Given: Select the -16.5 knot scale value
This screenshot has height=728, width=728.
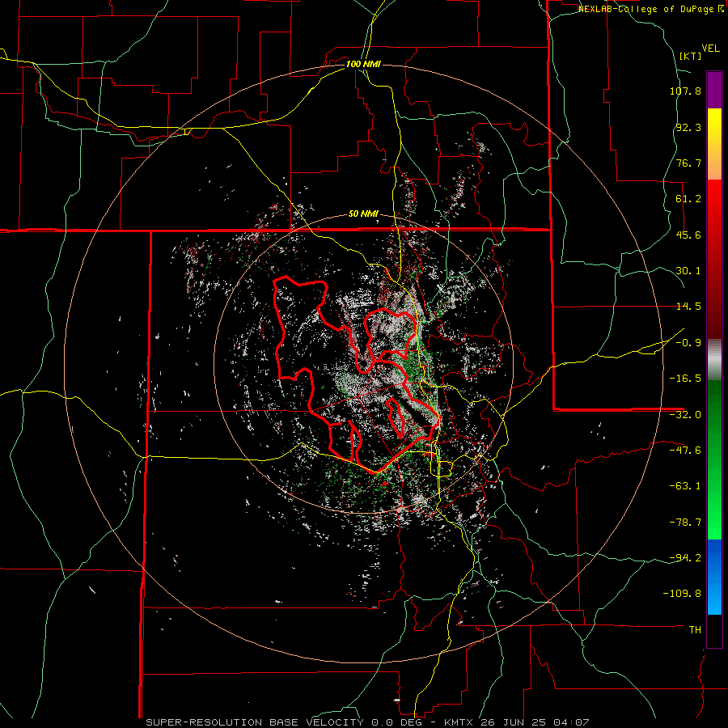Looking at the screenshot, I should 685,379.
